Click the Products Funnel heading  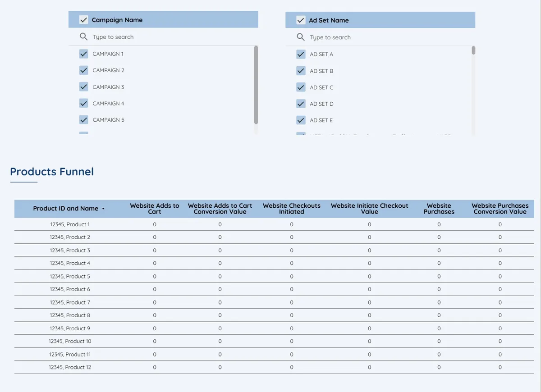coord(51,172)
